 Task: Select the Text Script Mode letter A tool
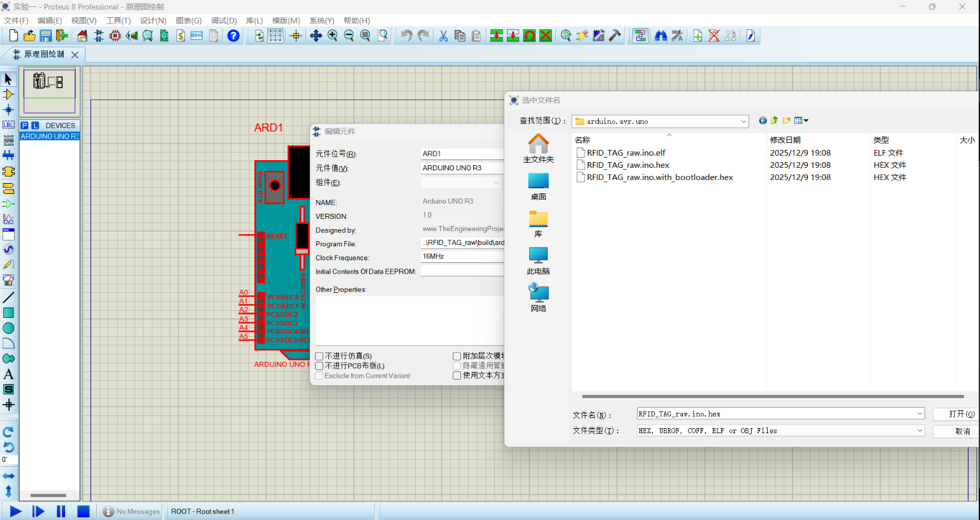(x=8, y=374)
